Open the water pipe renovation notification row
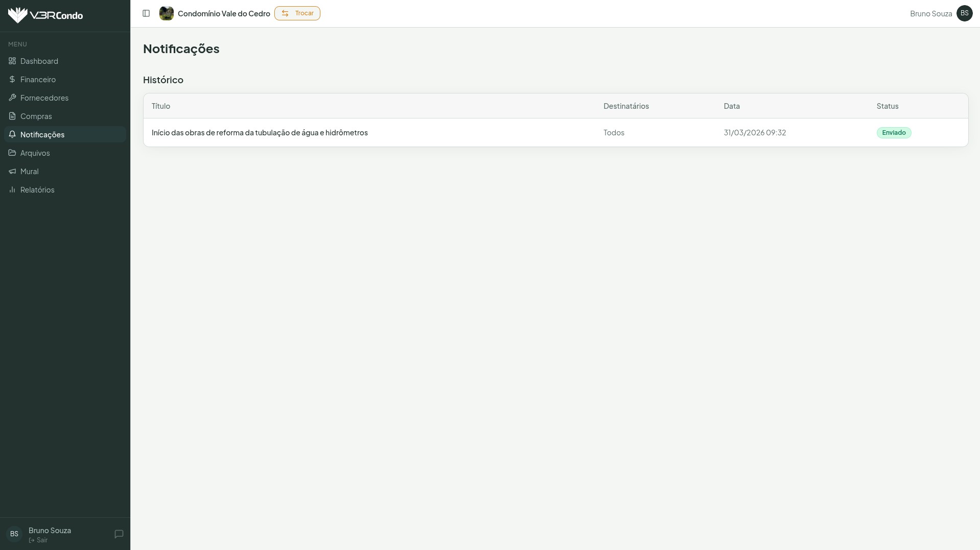980x550 pixels. pyautogui.click(x=260, y=133)
